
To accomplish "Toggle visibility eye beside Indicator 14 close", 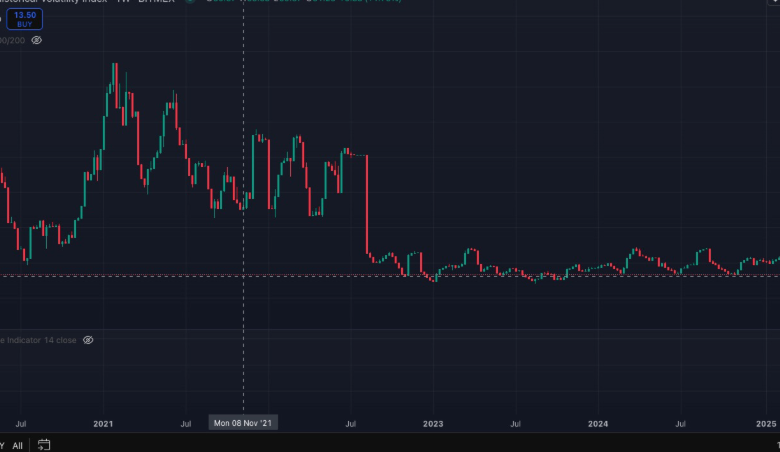I will [x=88, y=340].
